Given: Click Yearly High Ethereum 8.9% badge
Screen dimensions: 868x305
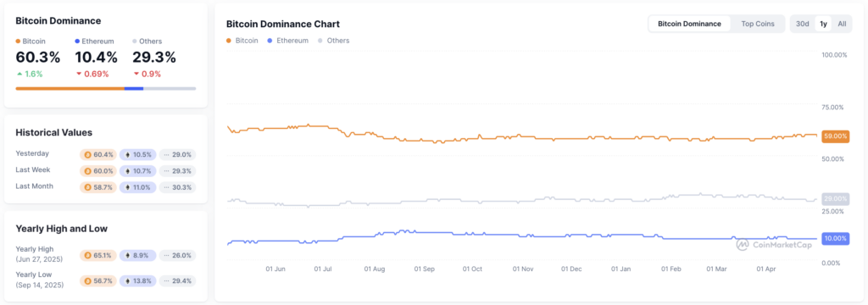Looking at the screenshot, I should (138, 255).
